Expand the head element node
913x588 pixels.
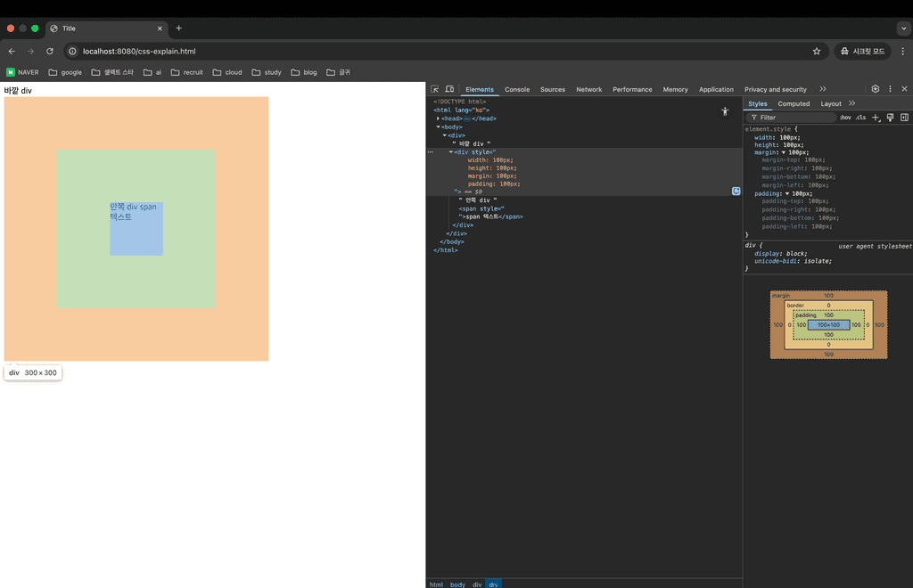(439, 118)
